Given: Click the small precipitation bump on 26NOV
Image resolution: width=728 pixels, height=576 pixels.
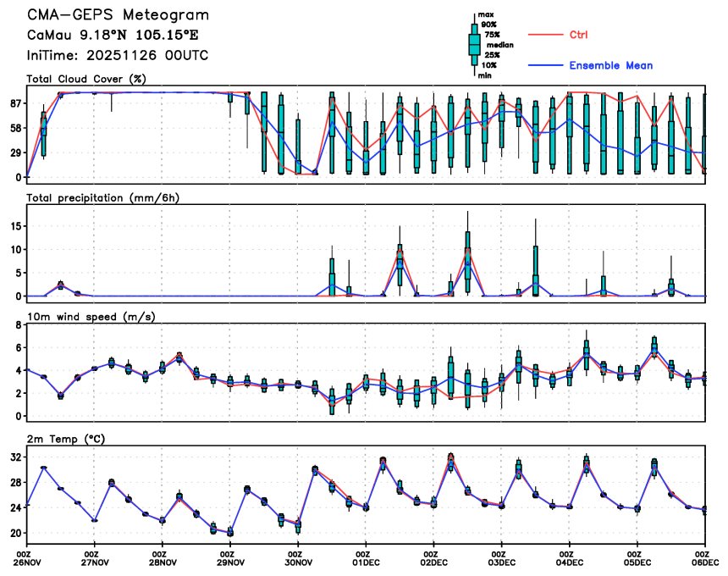Looking at the screenshot, I should tap(61, 285).
